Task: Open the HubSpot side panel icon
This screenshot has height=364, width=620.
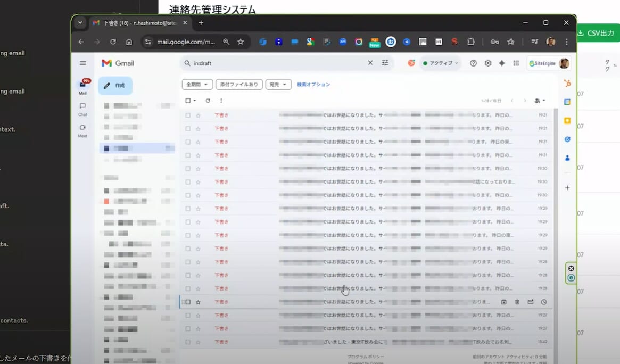Action: [567, 83]
